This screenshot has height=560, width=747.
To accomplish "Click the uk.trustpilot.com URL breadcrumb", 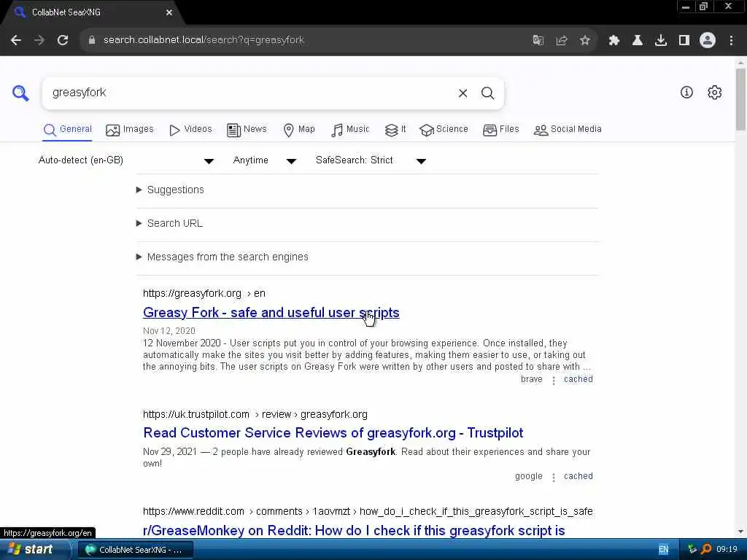I will click(255, 414).
